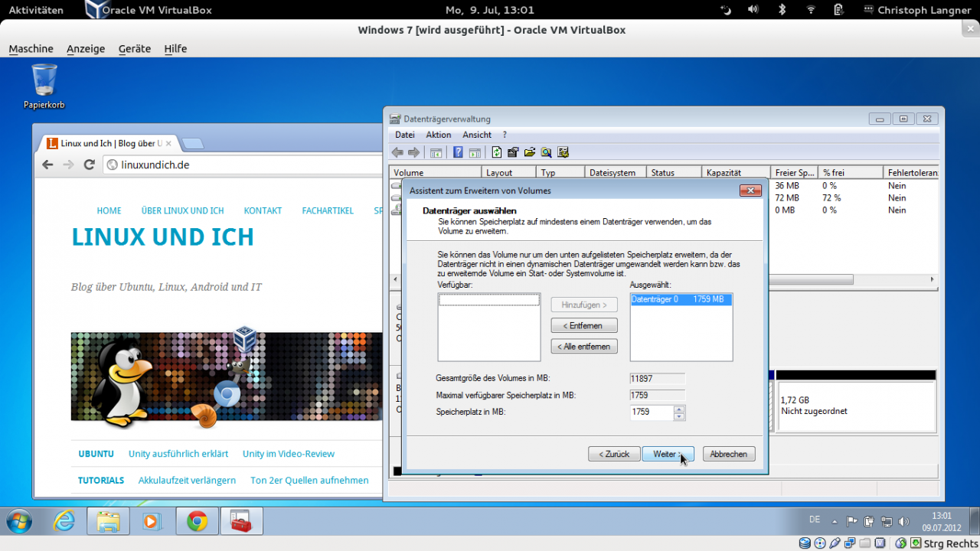Click the VirtualBox optical disc status icon
This screenshot has height=551, width=980.
819,543
